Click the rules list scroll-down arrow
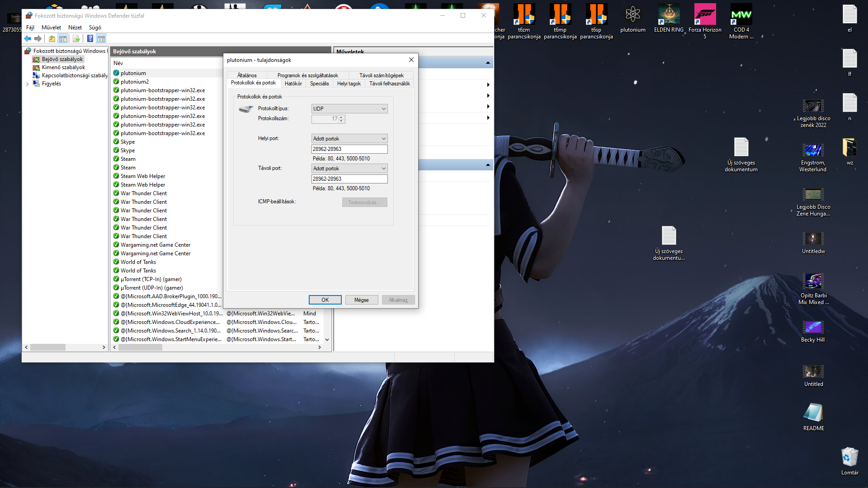The height and width of the screenshot is (488, 868). click(x=327, y=340)
